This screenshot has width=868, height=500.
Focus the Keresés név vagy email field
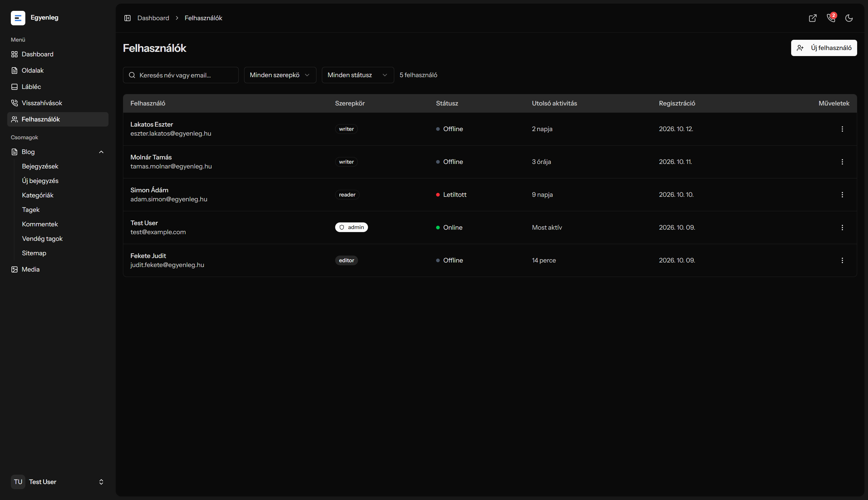[x=181, y=75]
